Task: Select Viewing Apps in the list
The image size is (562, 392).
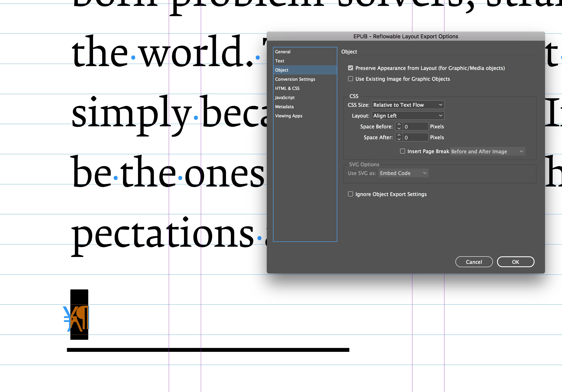Action: 288,116
